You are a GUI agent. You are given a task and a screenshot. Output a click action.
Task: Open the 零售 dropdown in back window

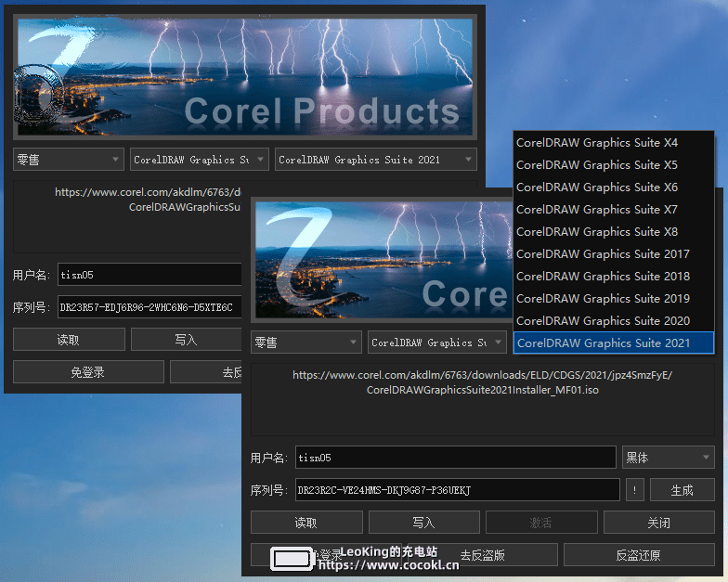click(x=69, y=160)
